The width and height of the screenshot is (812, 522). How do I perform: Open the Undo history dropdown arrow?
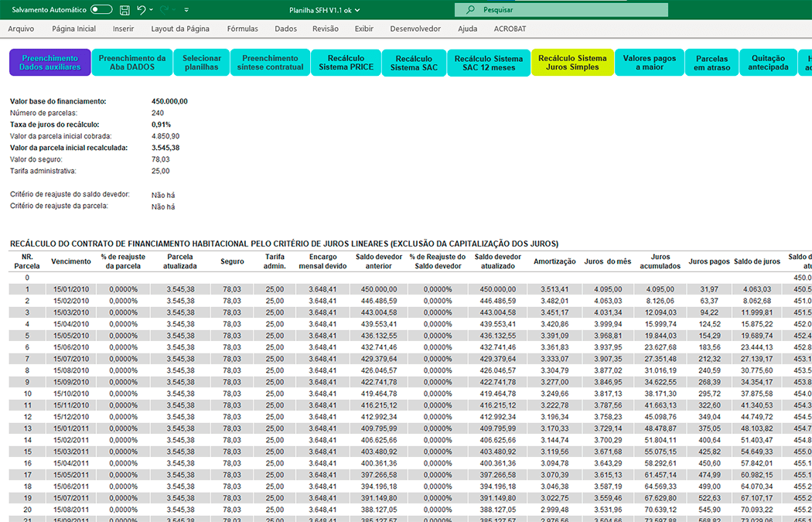tap(152, 10)
